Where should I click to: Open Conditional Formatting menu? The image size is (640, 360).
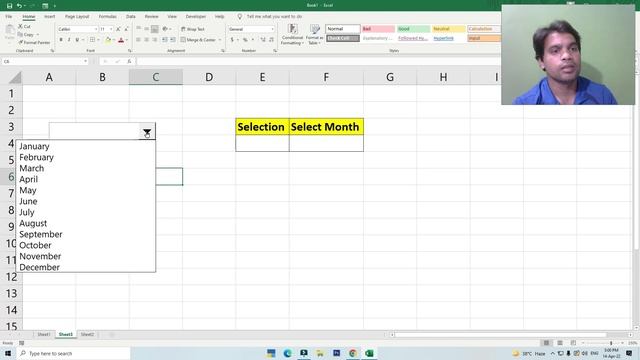pos(292,34)
